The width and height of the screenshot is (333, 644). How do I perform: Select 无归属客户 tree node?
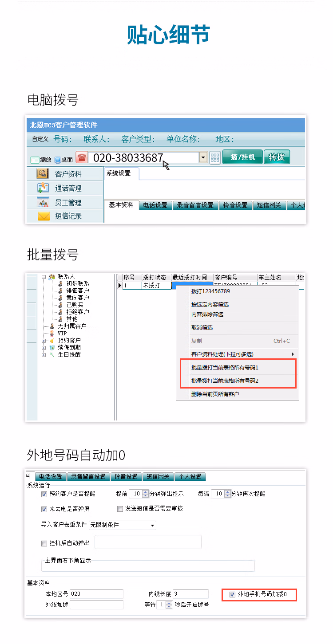[71, 326]
